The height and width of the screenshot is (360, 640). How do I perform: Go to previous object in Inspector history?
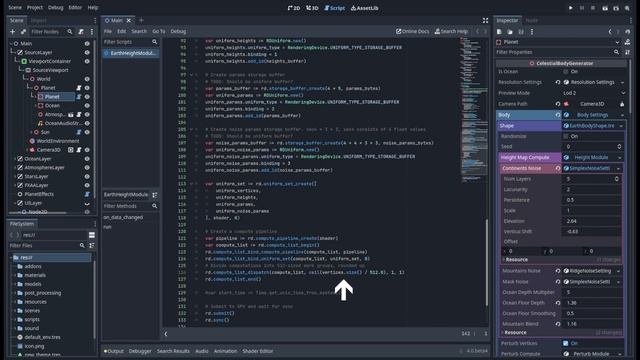coord(610,31)
